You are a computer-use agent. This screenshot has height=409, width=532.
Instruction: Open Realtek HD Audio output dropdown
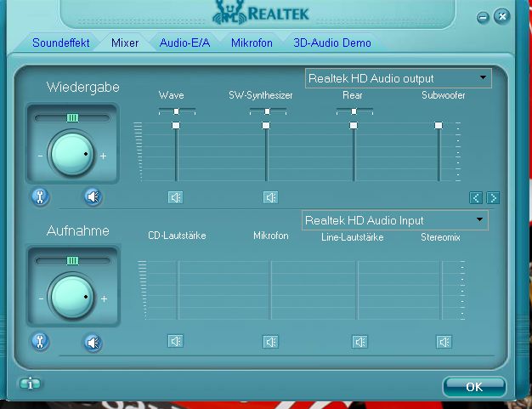[x=399, y=78]
